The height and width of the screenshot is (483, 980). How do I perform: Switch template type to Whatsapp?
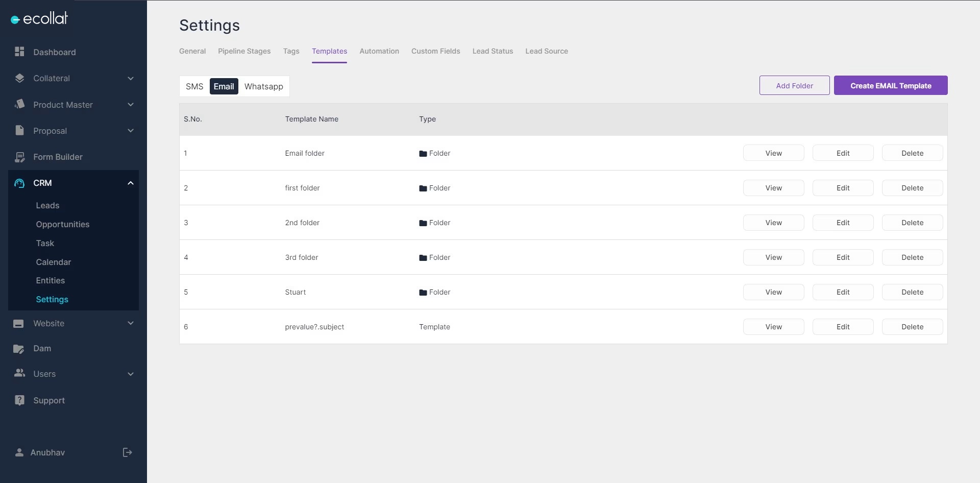click(263, 86)
